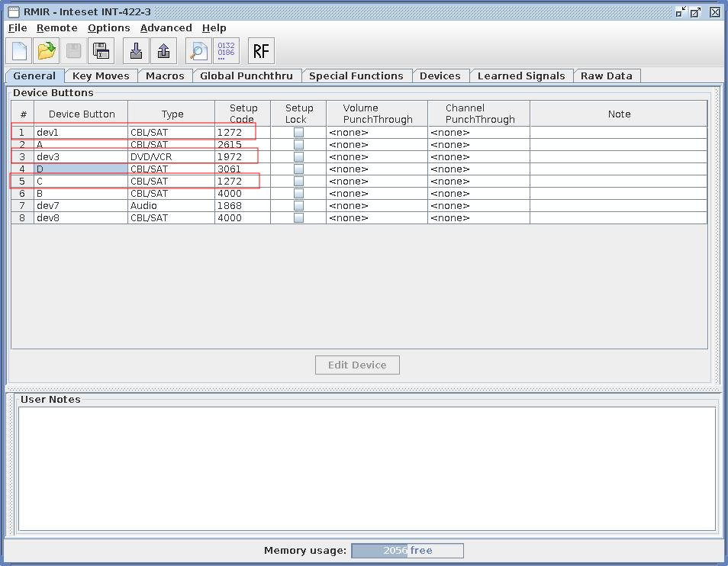Select the dev7 device button cell
The height and width of the screenshot is (566, 728).
click(x=81, y=205)
